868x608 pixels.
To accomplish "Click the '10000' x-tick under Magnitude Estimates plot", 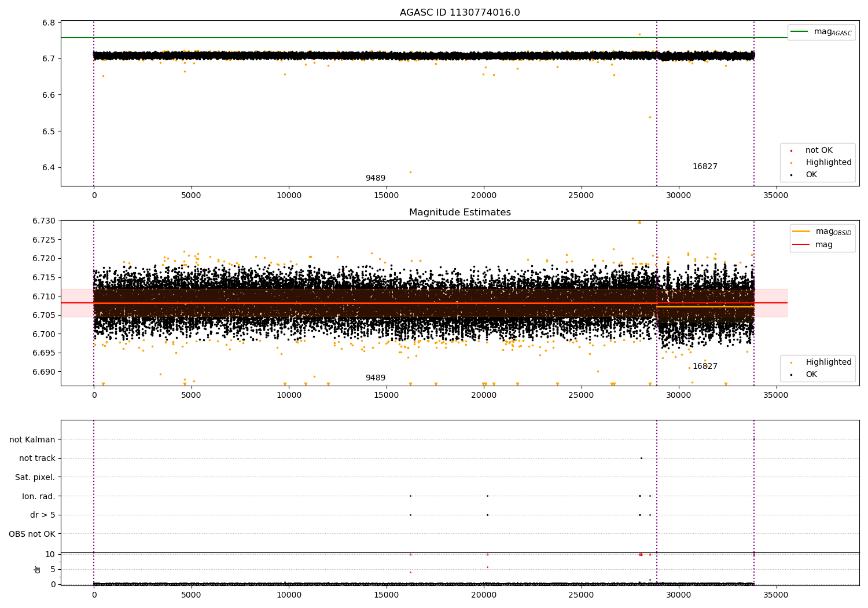I will (x=289, y=395).
